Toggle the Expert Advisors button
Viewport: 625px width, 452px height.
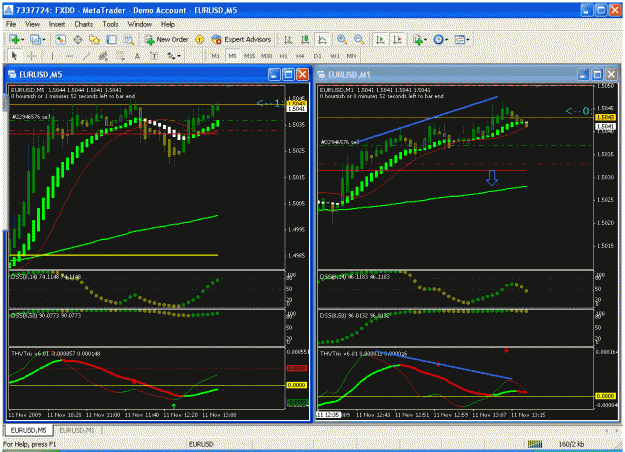242,39
